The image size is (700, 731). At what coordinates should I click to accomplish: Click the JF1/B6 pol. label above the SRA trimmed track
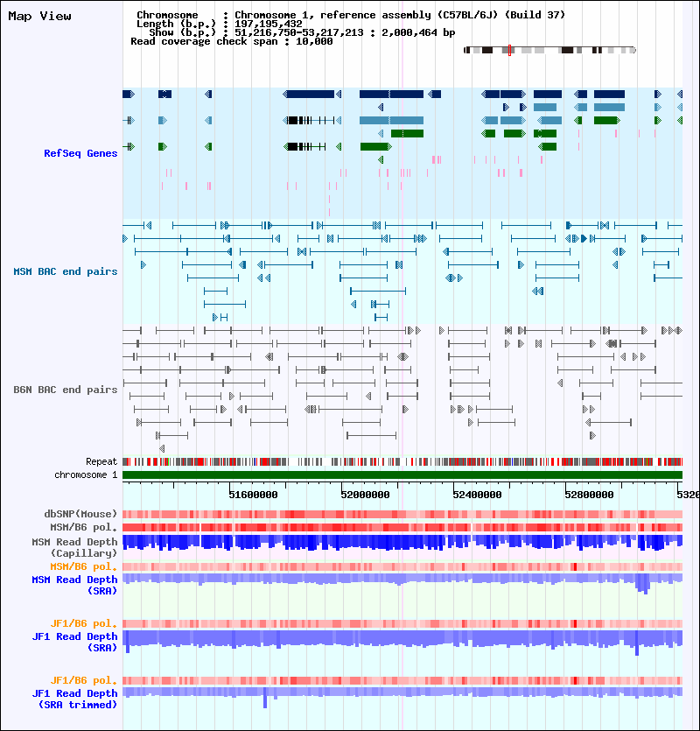[x=84, y=680]
